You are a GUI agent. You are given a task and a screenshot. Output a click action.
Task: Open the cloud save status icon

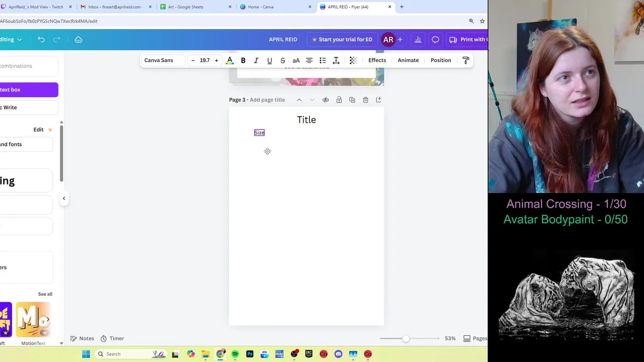(78, 39)
